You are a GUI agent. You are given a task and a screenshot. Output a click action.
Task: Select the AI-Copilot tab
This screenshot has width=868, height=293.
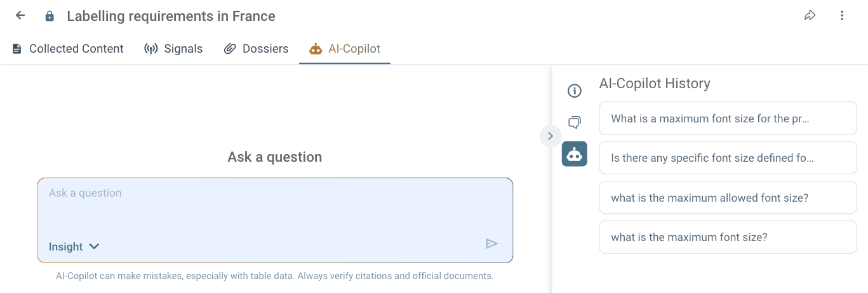(345, 49)
